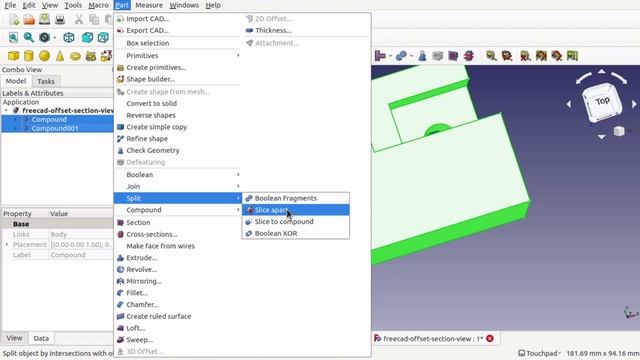
Task: Click the Section toolbar icon
Action: pos(453,56)
